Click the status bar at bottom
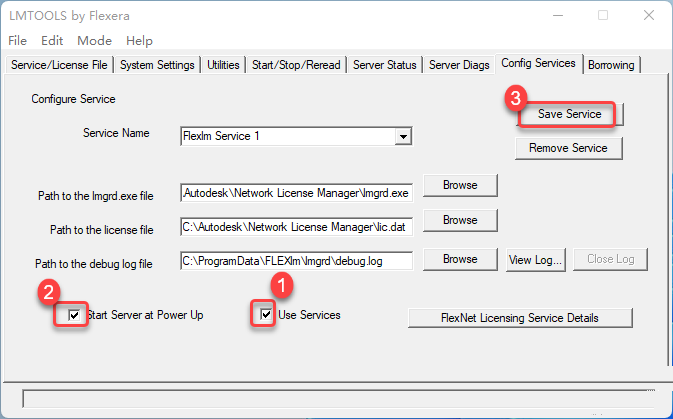This screenshot has height=419, width=673. coord(339,399)
